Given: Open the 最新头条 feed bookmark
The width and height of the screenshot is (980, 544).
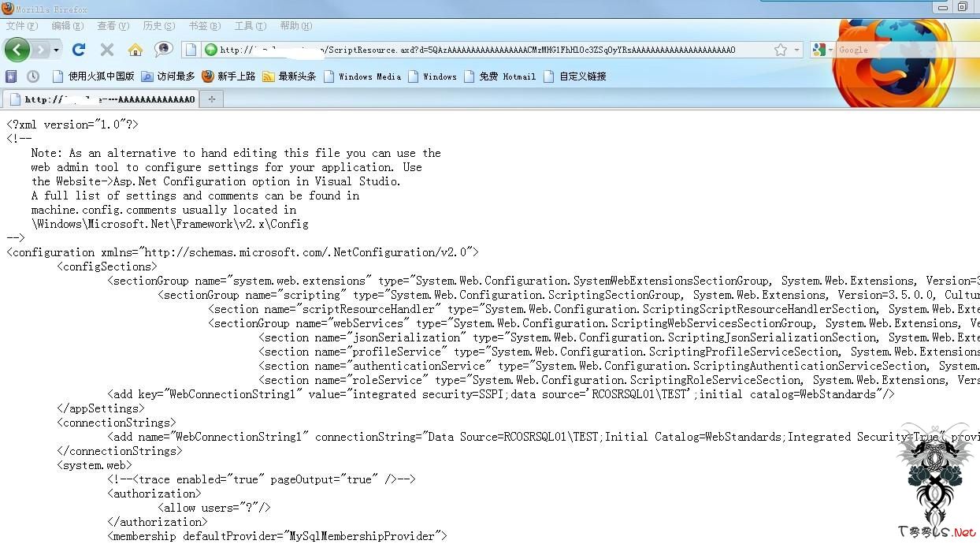Looking at the screenshot, I should (x=289, y=76).
